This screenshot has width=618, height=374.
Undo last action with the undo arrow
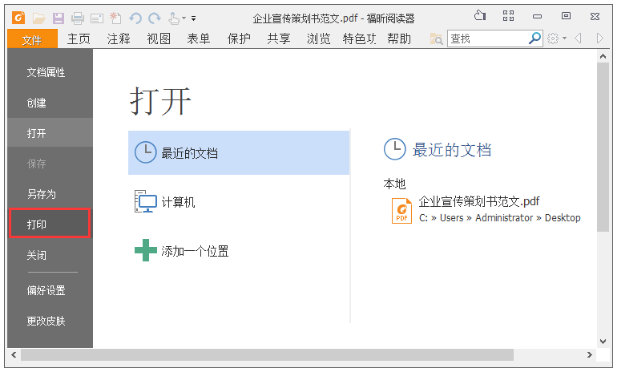[135, 18]
